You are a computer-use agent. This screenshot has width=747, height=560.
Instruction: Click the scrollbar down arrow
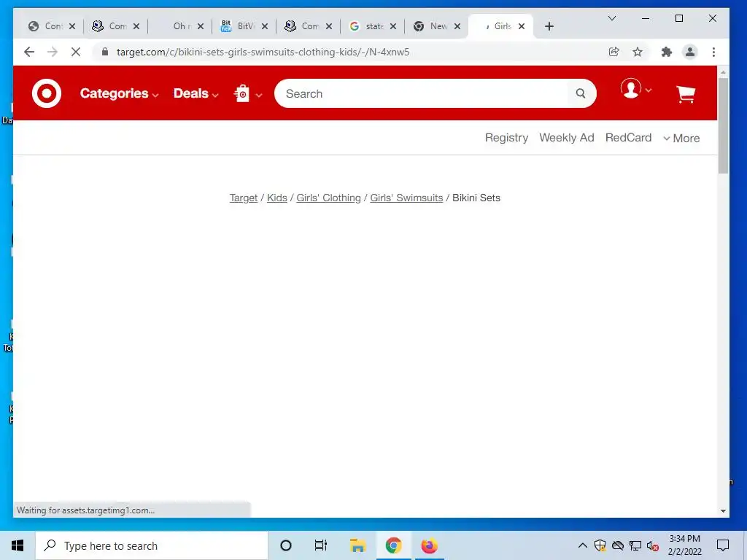(723, 511)
